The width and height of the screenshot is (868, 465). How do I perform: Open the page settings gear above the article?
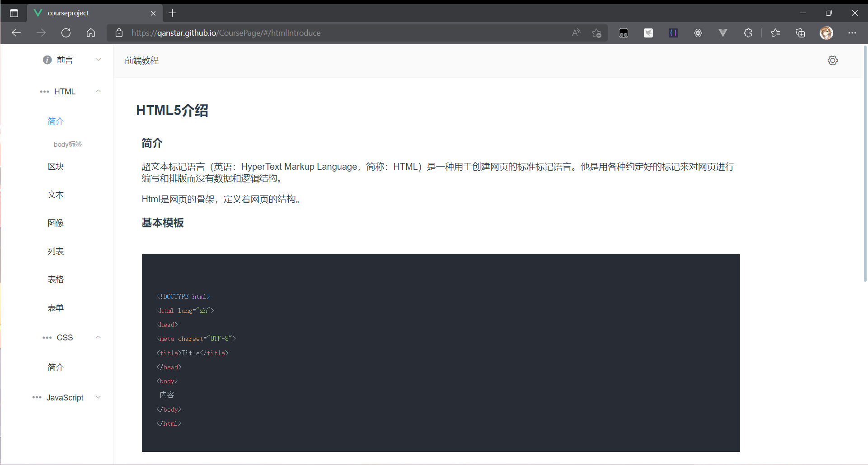tap(833, 60)
